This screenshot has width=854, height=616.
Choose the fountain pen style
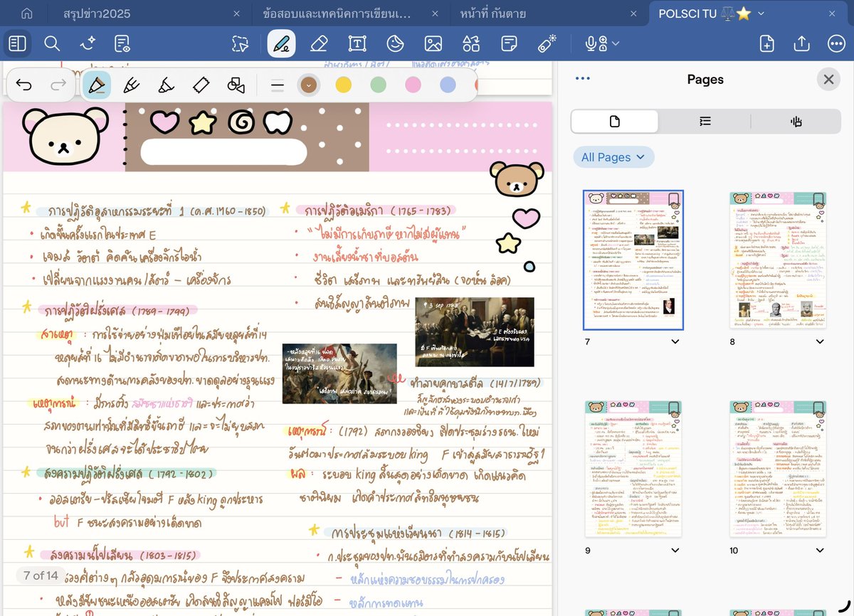96,85
